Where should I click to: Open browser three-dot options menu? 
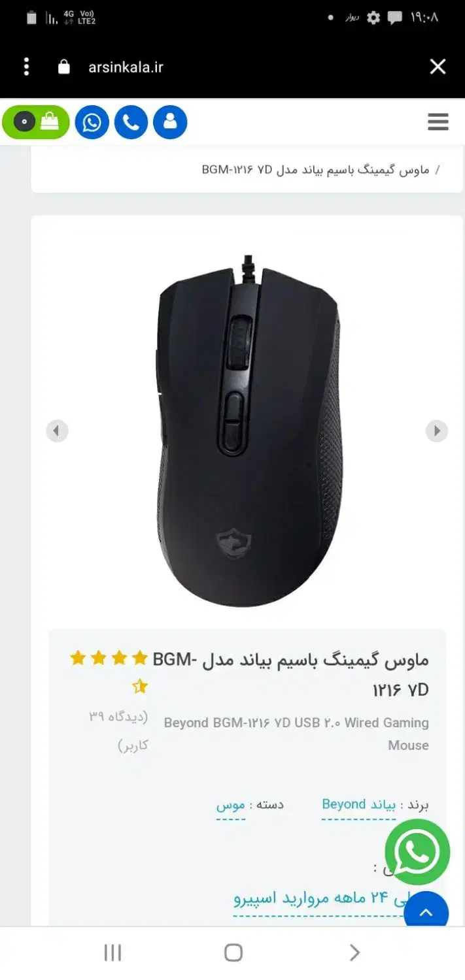pyautogui.click(x=26, y=67)
